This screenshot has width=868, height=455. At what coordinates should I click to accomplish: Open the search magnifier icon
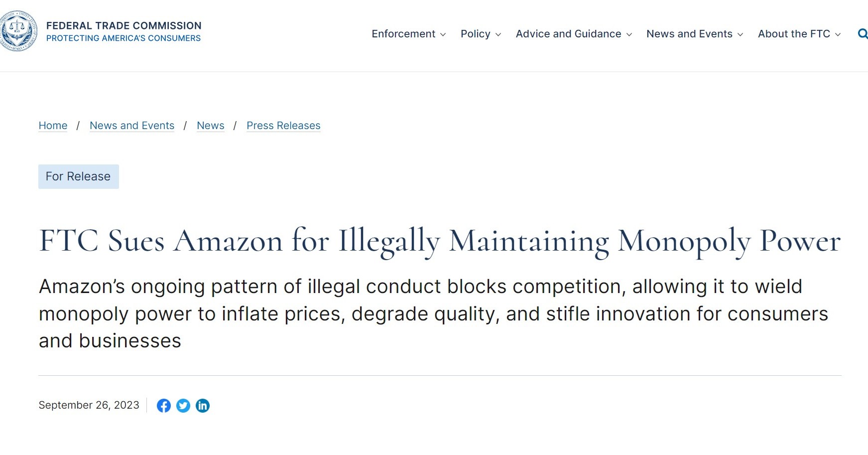coord(863,34)
